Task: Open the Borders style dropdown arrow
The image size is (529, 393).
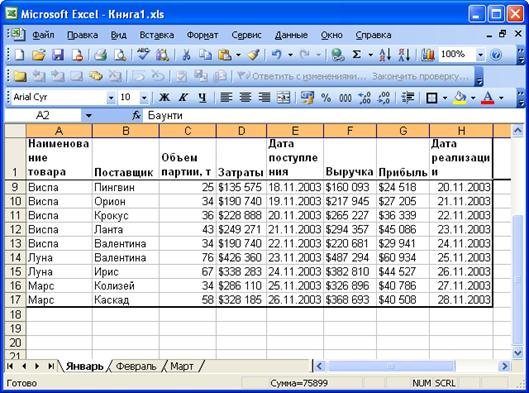Action: pyautogui.click(x=445, y=98)
